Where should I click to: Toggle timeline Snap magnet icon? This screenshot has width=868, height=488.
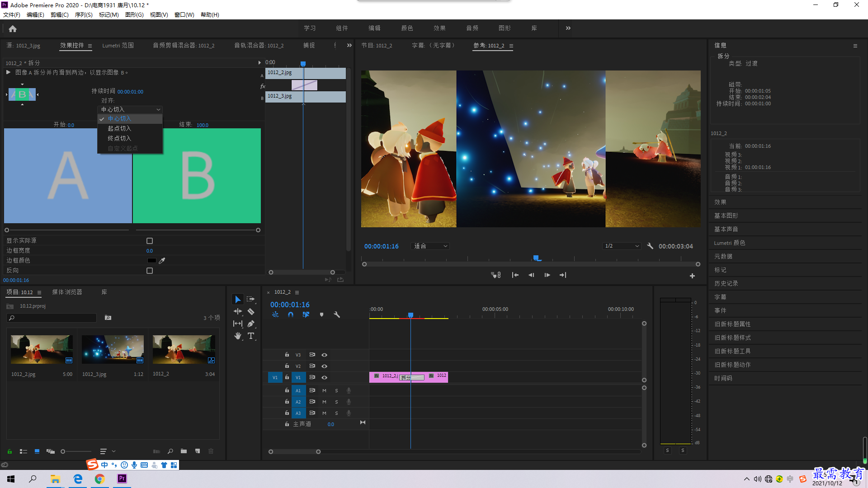[x=291, y=315]
